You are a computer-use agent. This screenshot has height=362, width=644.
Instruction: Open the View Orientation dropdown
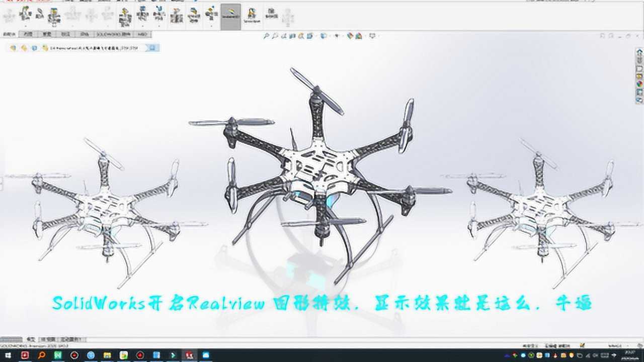309,36
